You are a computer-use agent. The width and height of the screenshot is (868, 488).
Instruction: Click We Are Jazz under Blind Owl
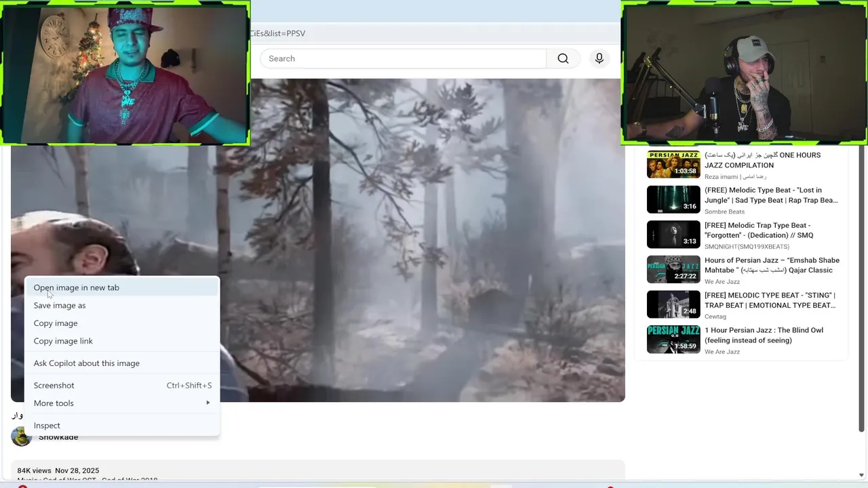tap(722, 352)
